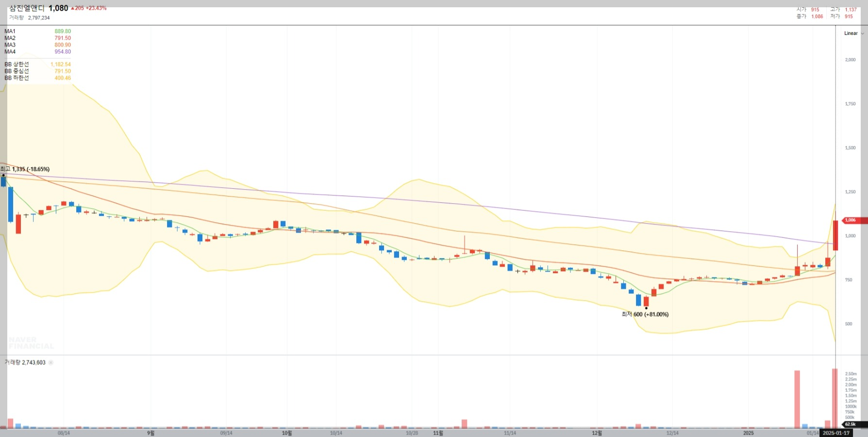868x437 pixels.
Task: Click the 11월 label on time axis
Action: point(438,433)
